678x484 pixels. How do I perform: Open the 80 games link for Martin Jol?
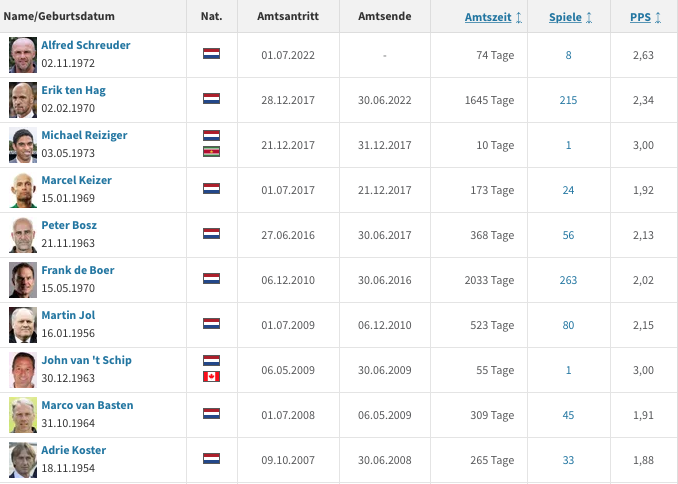568,325
